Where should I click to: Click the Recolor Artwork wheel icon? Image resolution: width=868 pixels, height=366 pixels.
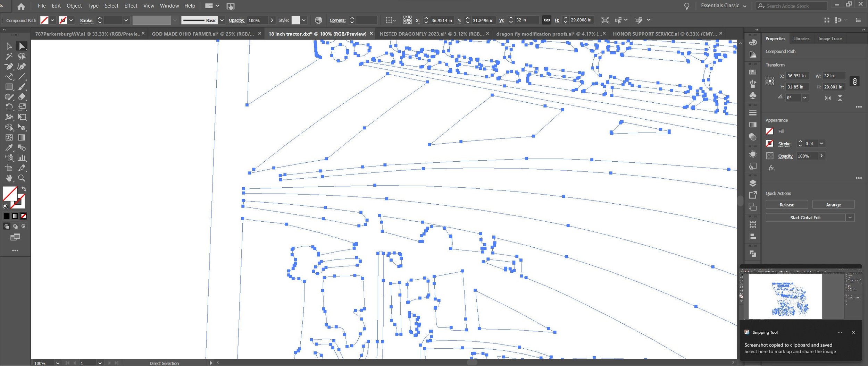(x=318, y=20)
